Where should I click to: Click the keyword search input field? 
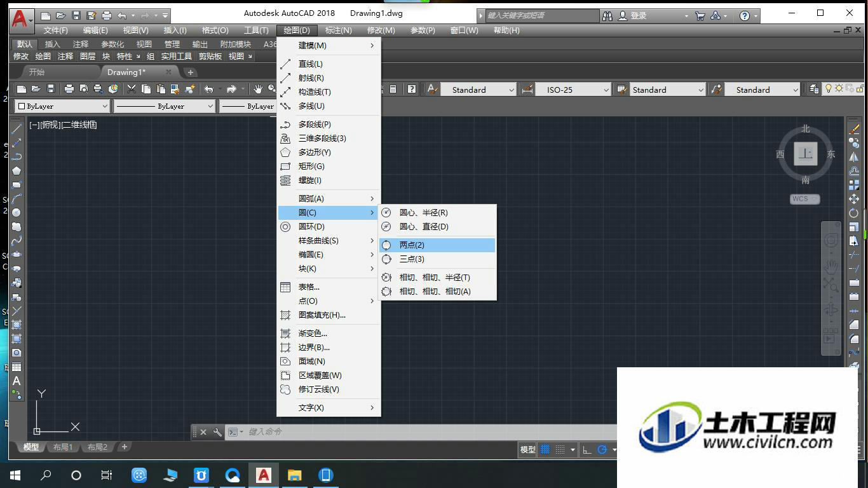click(542, 15)
